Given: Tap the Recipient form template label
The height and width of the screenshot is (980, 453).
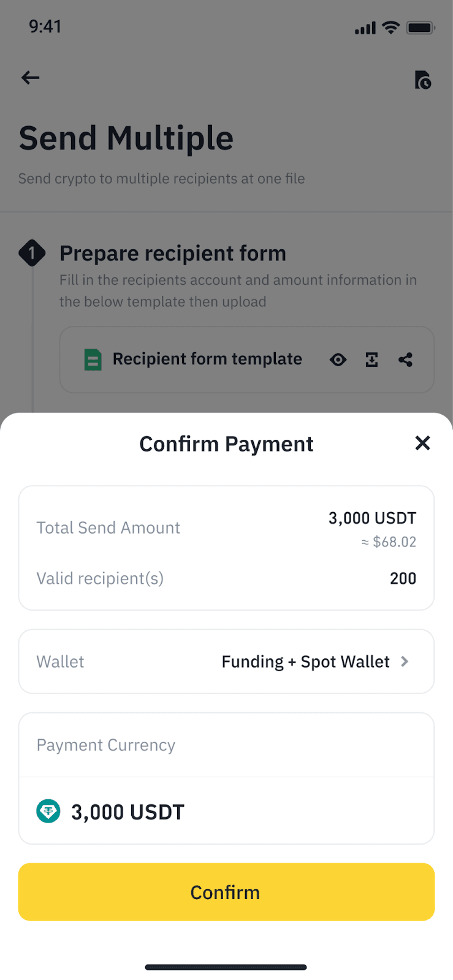Looking at the screenshot, I should [x=207, y=359].
